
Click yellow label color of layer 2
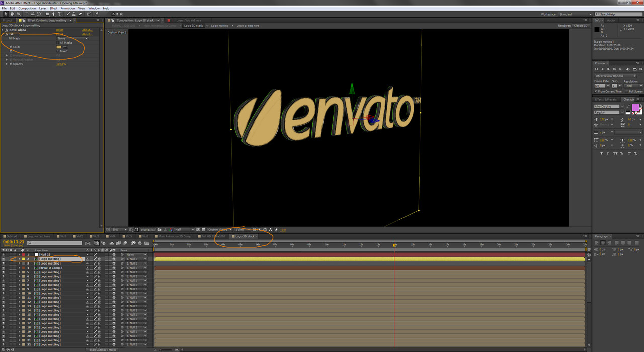(x=23, y=259)
